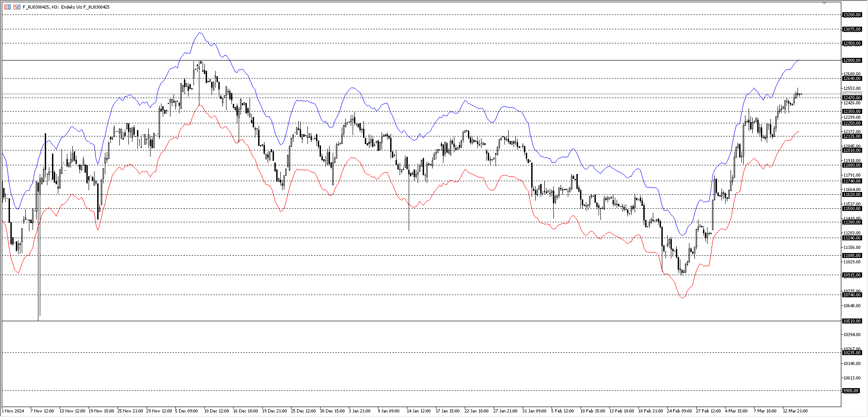Select the 11620.00 price level label
868x417 pixels.
click(852, 195)
